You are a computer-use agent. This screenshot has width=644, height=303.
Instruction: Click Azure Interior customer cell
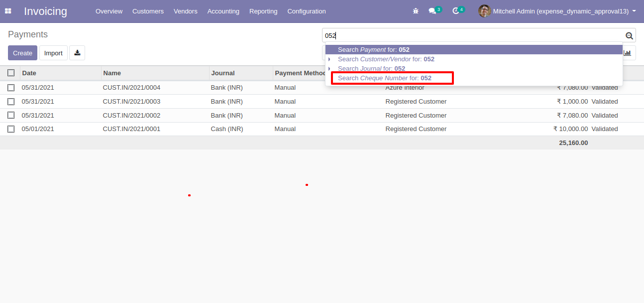click(x=405, y=88)
